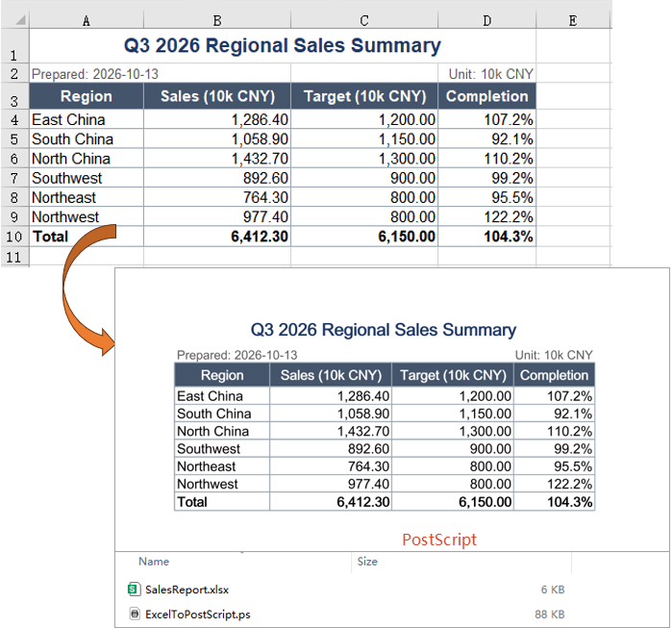Select spreadsheet cell South China

point(87,138)
